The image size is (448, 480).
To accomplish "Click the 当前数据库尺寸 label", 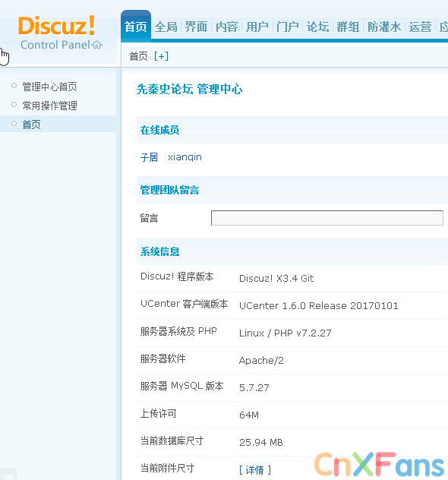I will pos(172,441).
